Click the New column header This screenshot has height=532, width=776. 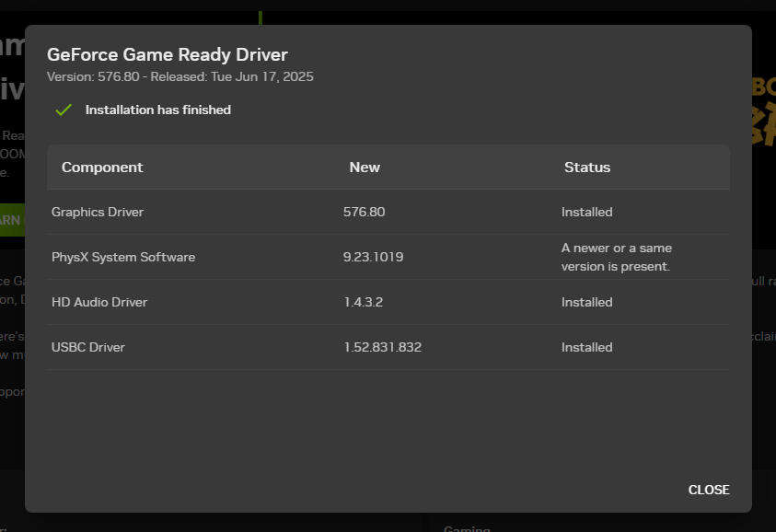click(x=365, y=167)
